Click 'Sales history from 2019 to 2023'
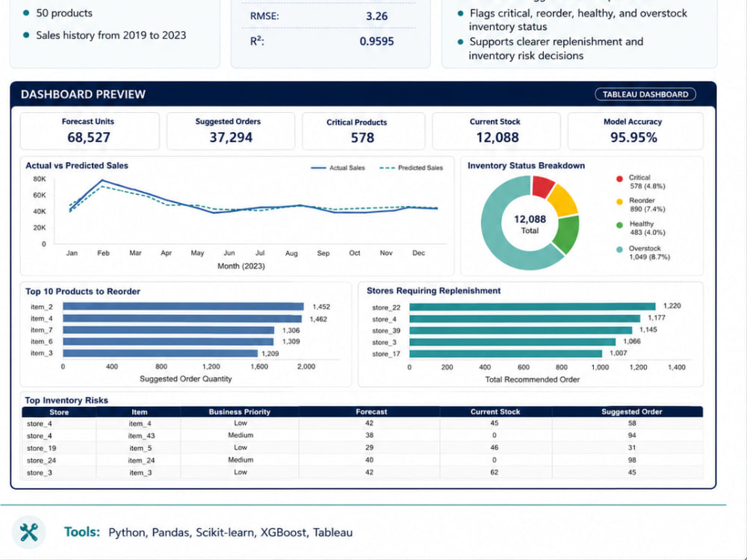Screen dimensions: 747x560 (x=111, y=35)
